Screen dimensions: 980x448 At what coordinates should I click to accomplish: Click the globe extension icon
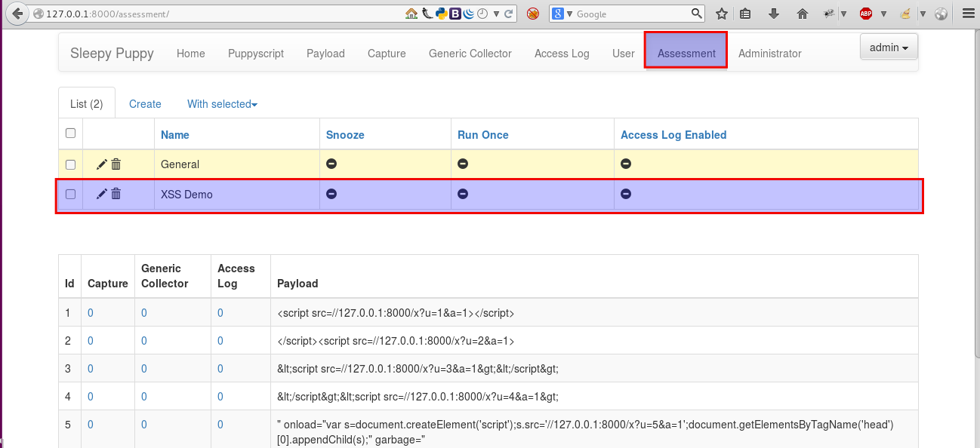[941, 14]
